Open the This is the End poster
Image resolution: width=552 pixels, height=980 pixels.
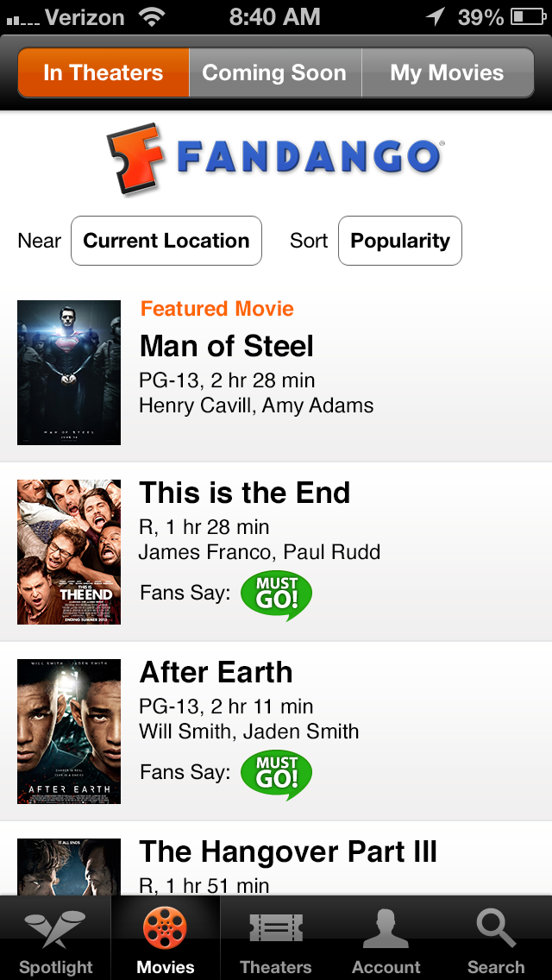(69, 552)
